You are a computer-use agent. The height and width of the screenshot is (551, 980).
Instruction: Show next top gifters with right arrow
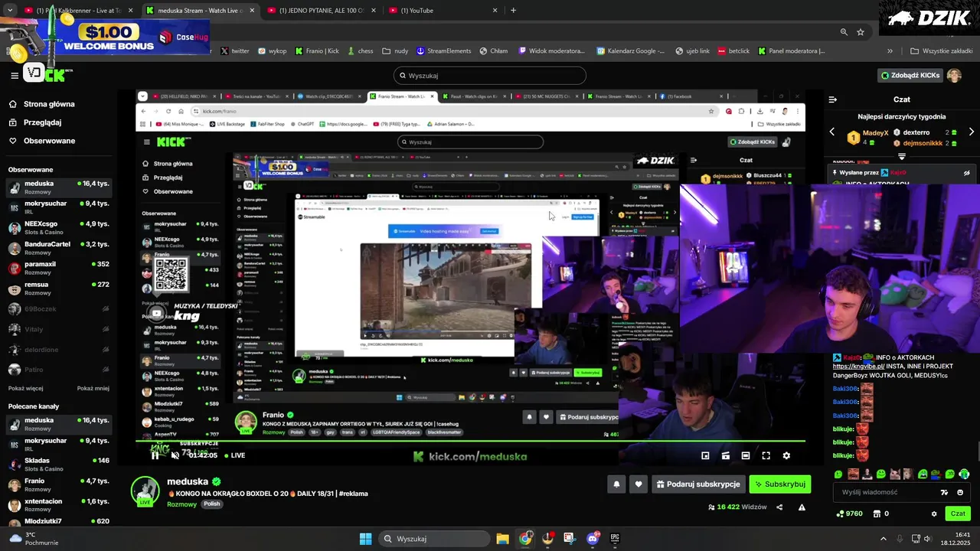point(971,132)
